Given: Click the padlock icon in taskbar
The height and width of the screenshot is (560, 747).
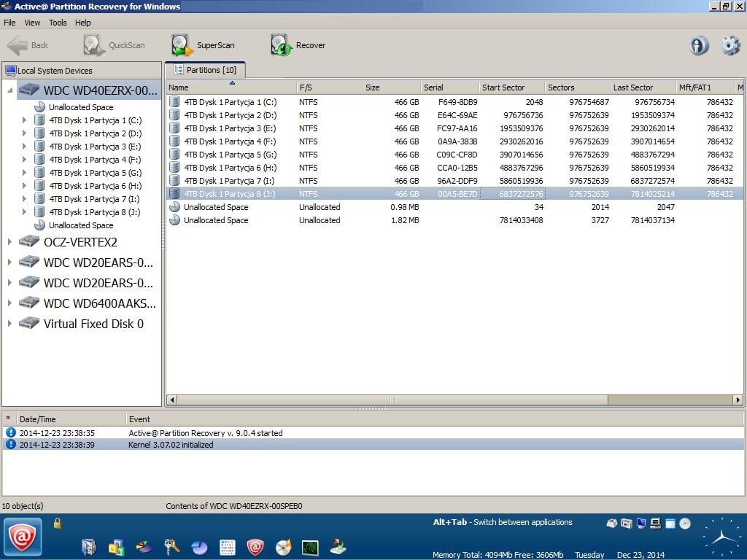Looking at the screenshot, I should point(58,524).
